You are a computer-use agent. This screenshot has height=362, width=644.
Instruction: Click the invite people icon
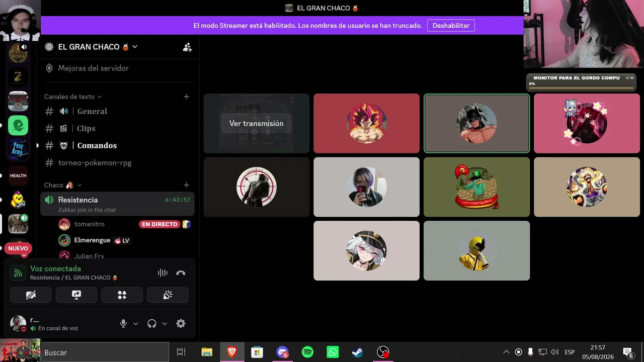tap(187, 47)
